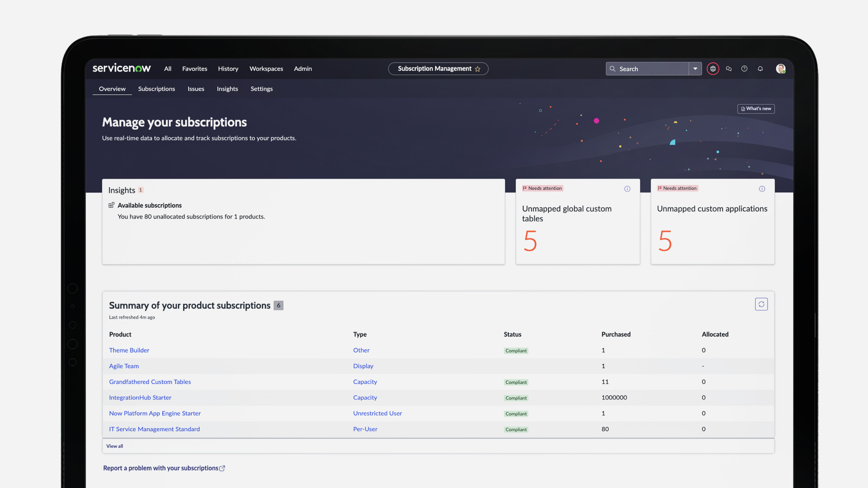Open the Workspaces menu
Image resolution: width=868 pixels, height=488 pixels.
click(266, 69)
